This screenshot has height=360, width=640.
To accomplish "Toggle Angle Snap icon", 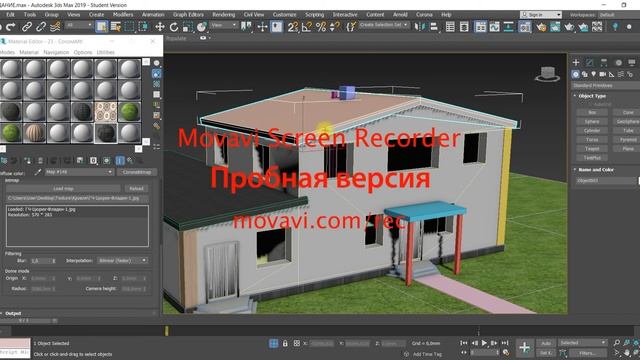I will [307, 27].
